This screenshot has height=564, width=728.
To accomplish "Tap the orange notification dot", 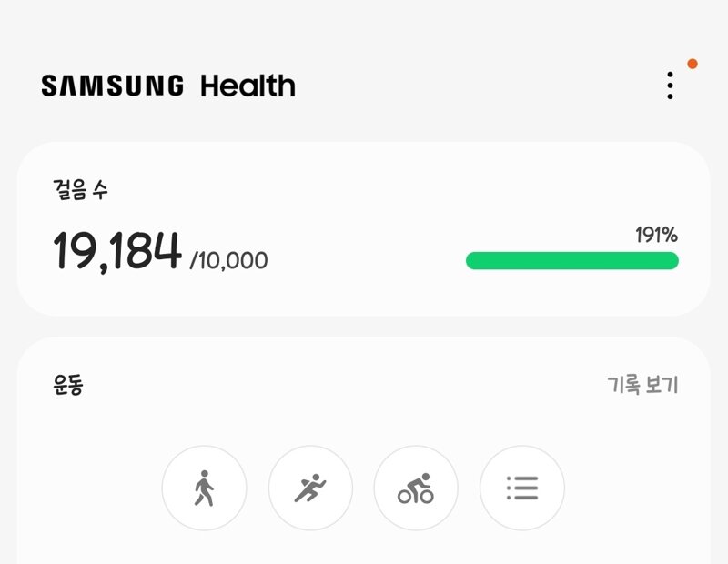I will click(693, 64).
